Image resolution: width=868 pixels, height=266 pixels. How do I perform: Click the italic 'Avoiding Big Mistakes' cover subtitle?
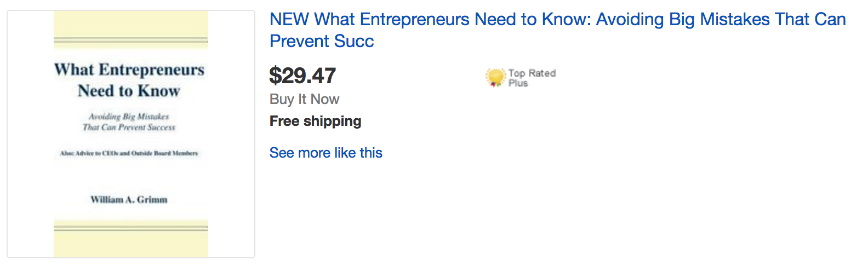point(129,117)
